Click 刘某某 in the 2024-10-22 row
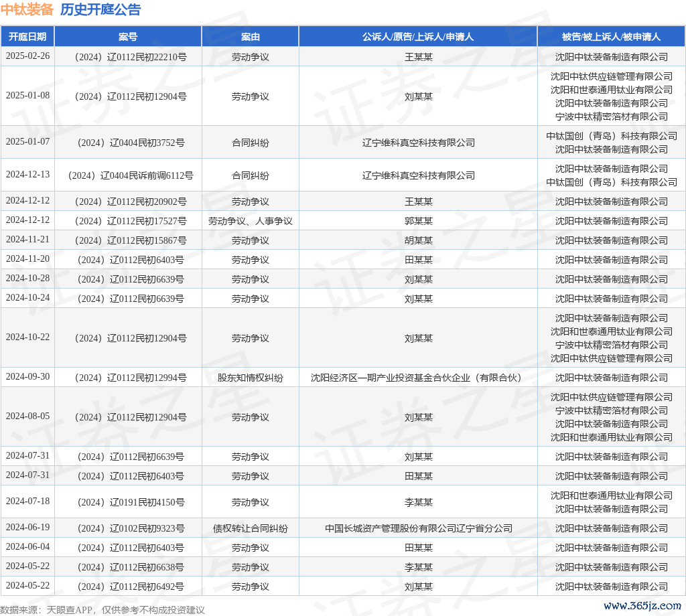 (418, 338)
